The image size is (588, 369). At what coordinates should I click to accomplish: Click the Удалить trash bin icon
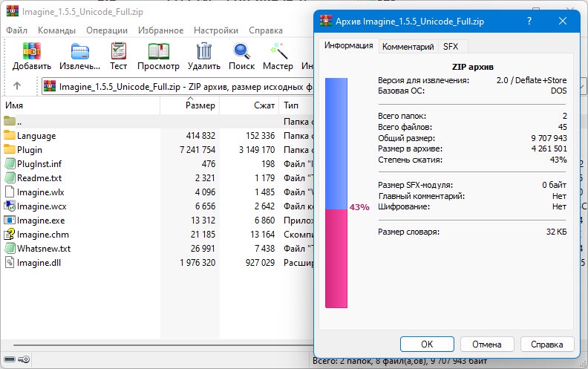pyautogui.click(x=204, y=51)
